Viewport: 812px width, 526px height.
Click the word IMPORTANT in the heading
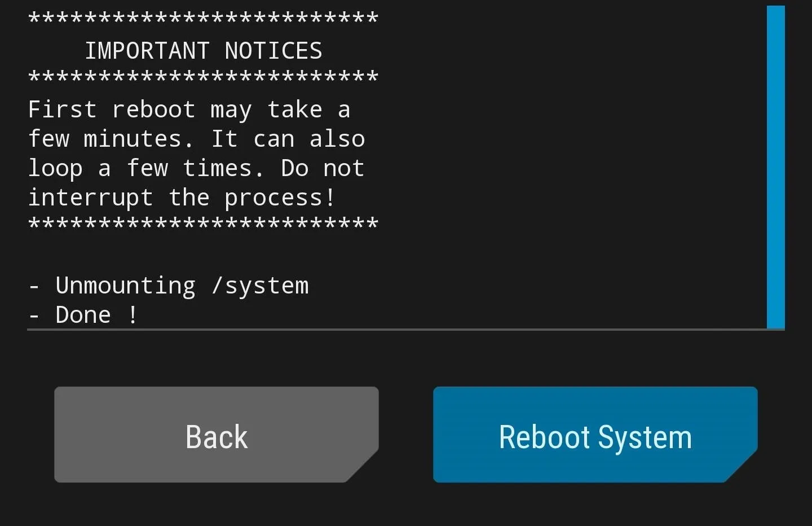[147, 51]
